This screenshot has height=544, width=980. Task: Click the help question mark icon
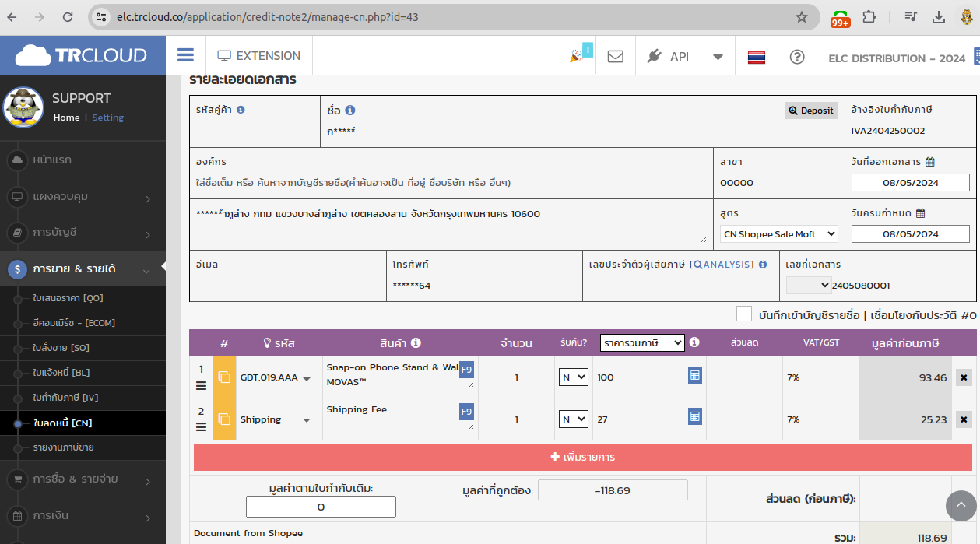796,57
